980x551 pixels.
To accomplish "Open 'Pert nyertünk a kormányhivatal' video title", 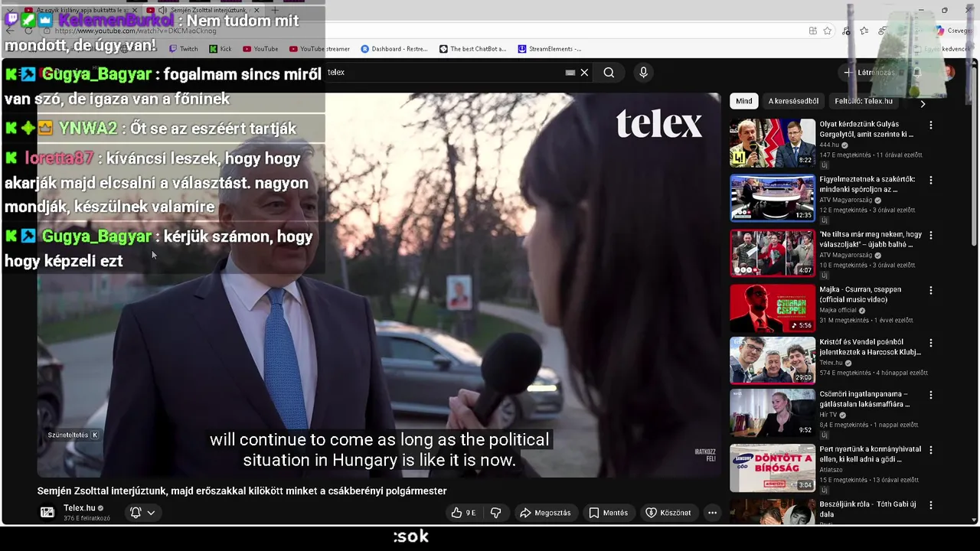I will (x=870, y=454).
